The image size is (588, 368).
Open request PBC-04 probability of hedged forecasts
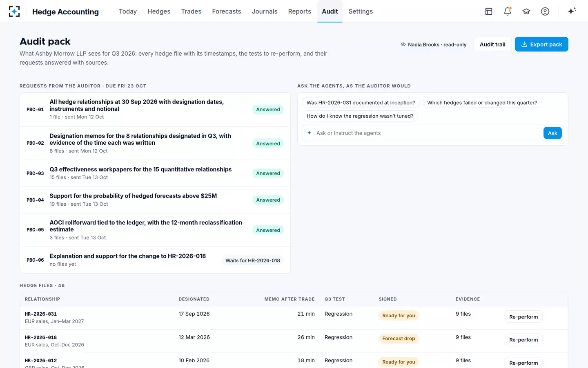[155, 200]
